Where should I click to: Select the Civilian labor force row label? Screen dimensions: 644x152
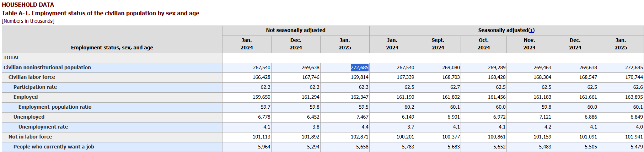click(x=32, y=77)
